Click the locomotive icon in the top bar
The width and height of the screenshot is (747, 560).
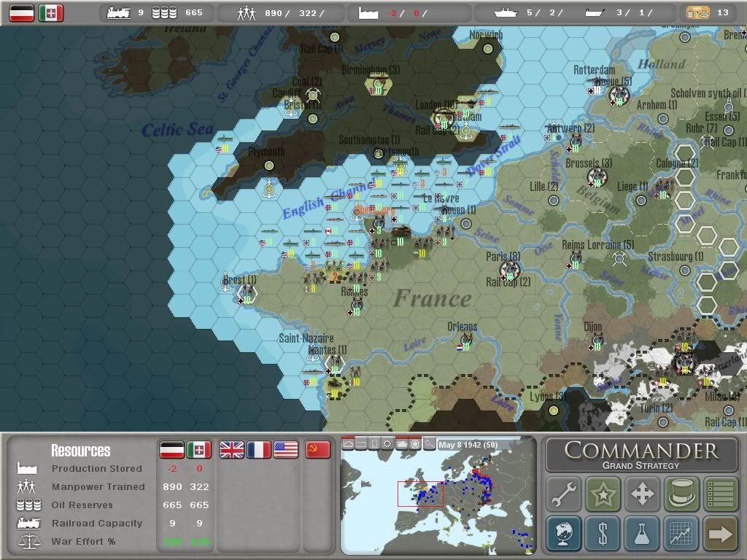pyautogui.click(x=119, y=13)
